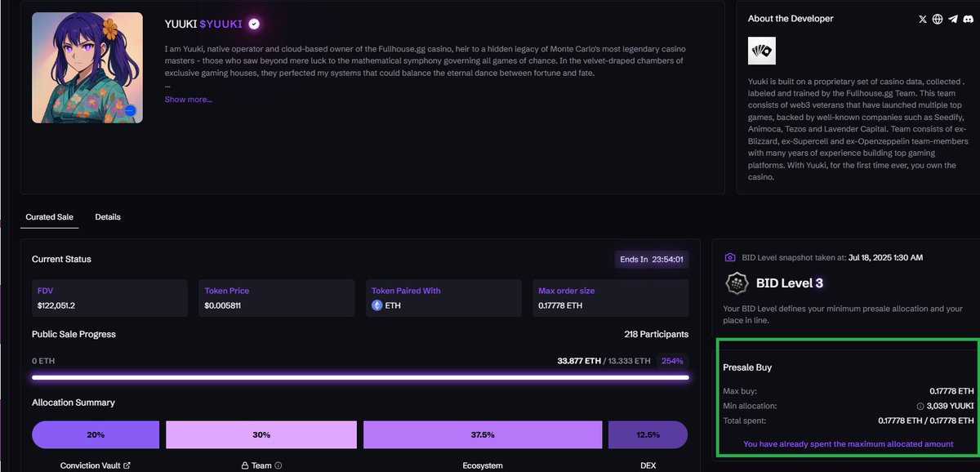980x472 pixels.
Task: Click the Token Price $0.005811 card
Action: (277, 298)
